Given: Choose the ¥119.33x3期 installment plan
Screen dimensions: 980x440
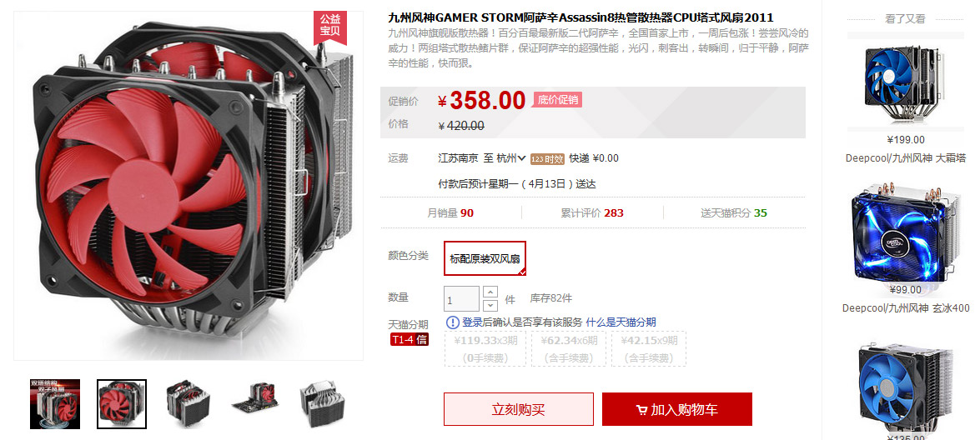Looking at the screenshot, I should [x=485, y=349].
